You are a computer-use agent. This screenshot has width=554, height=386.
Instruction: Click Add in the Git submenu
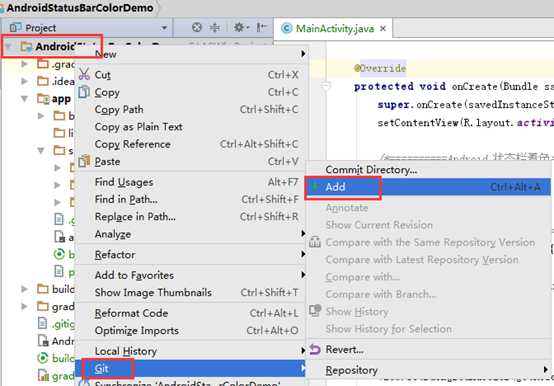428,187
